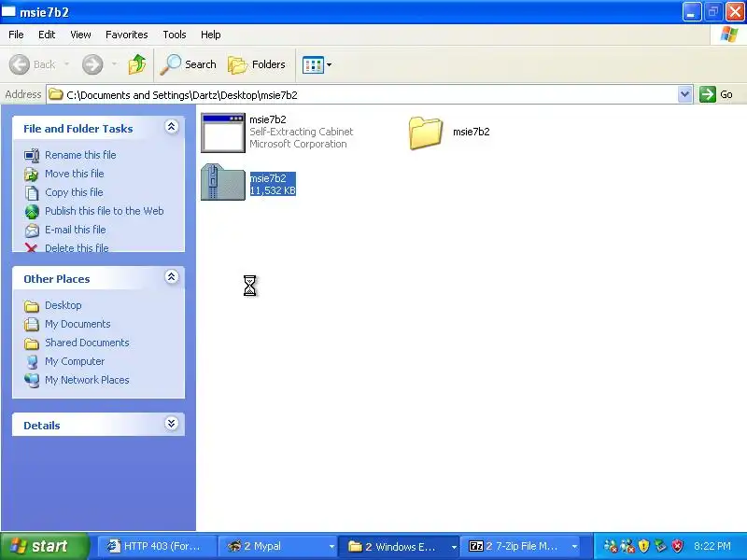Open My Documents in Other Places

coord(78,323)
